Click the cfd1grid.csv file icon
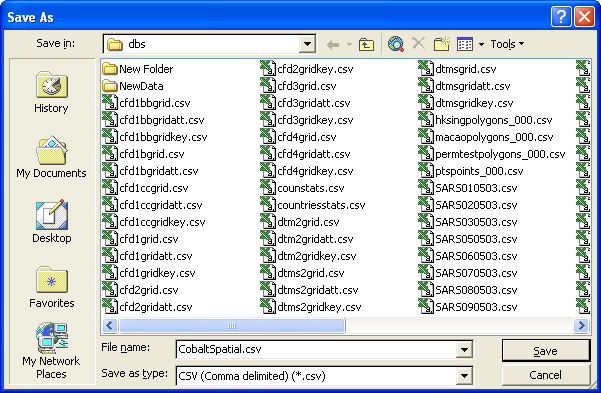The height and width of the screenshot is (393, 601). click(x=110, y=239)
